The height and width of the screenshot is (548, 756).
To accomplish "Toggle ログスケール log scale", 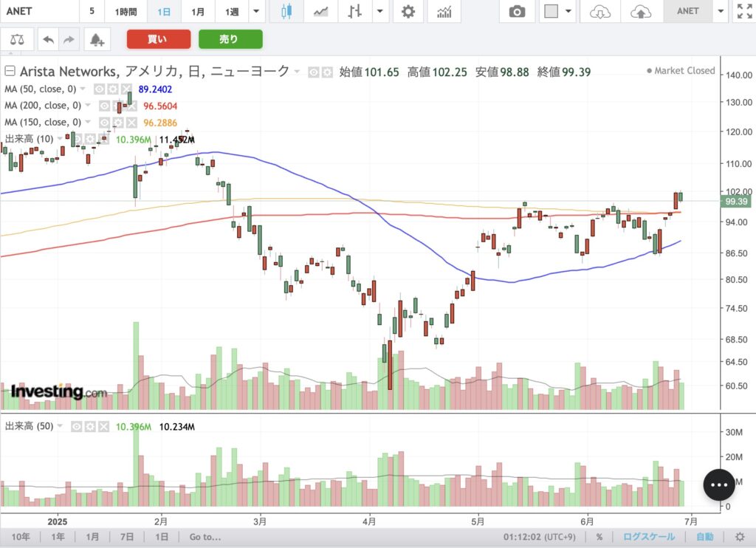I will pyautogui.click(x=648, y=537).
